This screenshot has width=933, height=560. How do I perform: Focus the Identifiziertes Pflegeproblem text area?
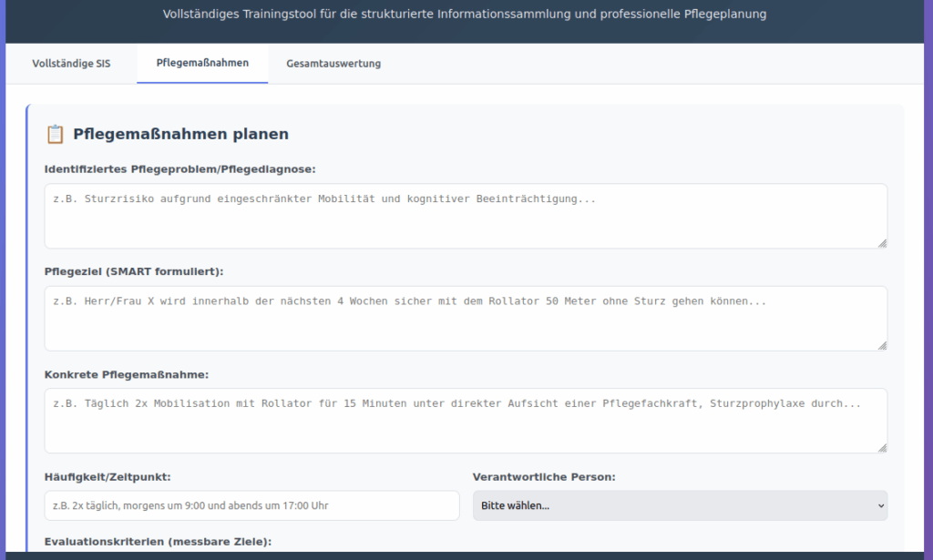(x=465, y=216)
